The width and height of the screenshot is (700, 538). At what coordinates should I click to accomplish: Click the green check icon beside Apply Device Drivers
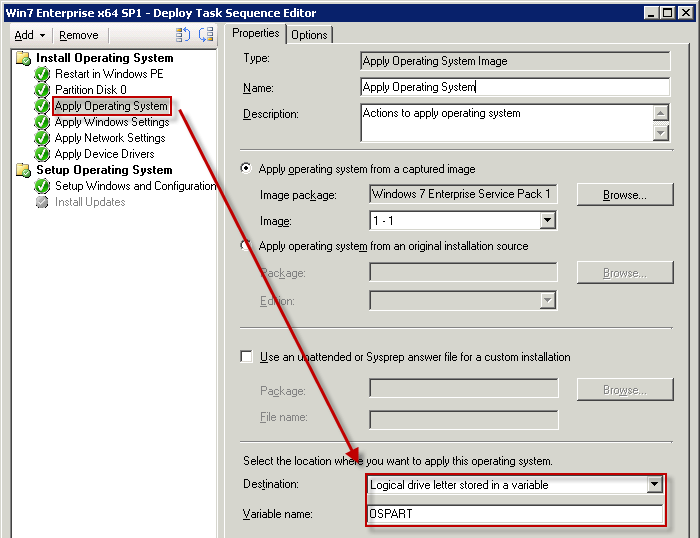(42, 154)
